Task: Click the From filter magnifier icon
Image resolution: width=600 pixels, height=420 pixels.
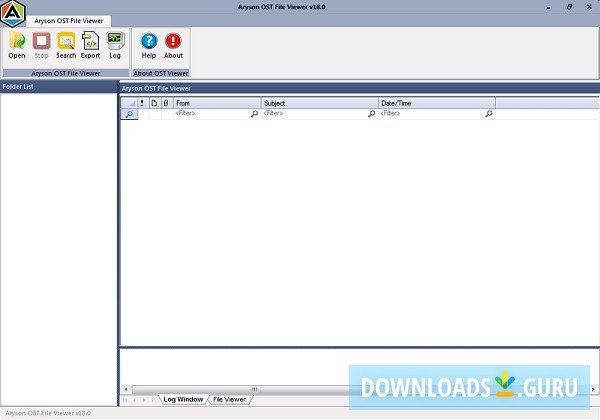Action: 254,114
